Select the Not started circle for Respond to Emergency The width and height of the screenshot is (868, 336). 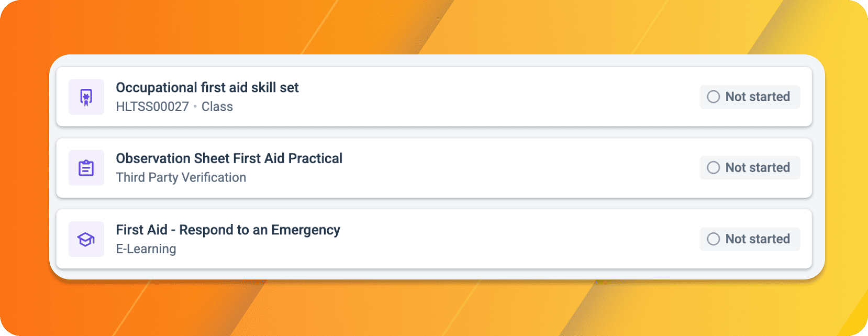point(713,239)
